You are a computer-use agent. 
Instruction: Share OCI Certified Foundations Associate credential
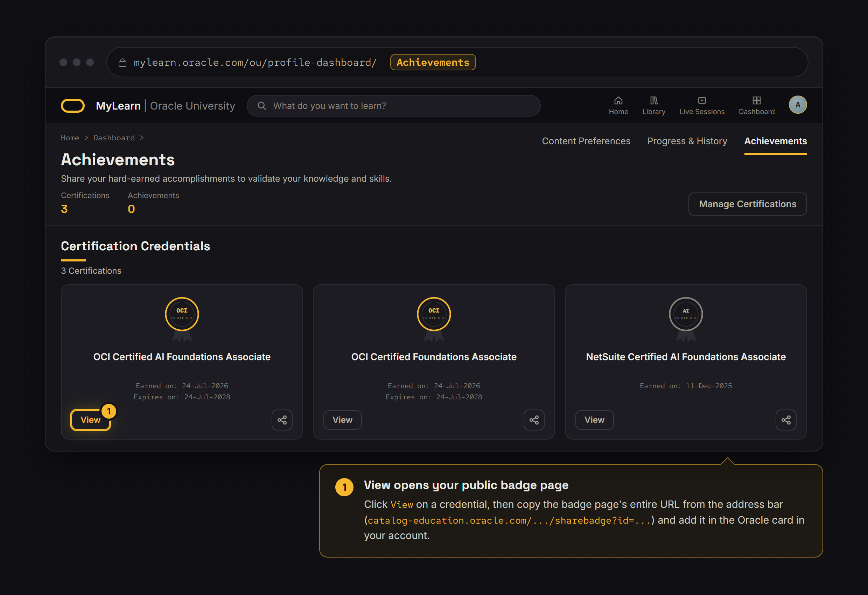(x=534, y=420)
